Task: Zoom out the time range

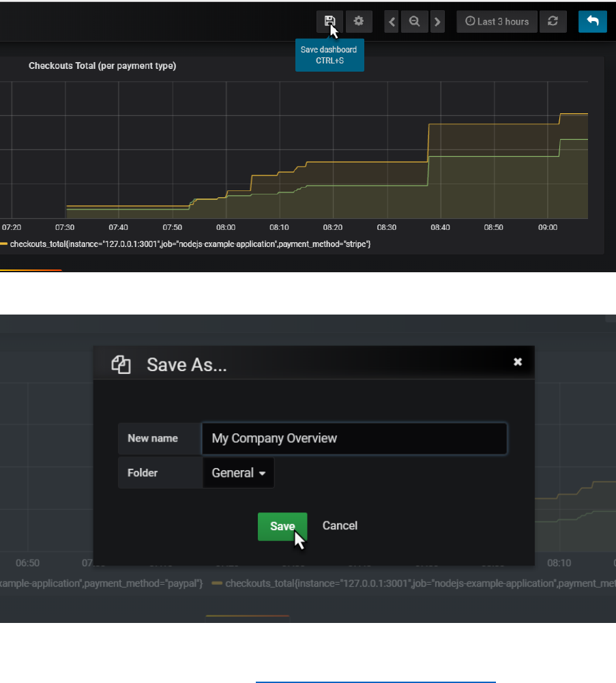Action: coord(414,22)
